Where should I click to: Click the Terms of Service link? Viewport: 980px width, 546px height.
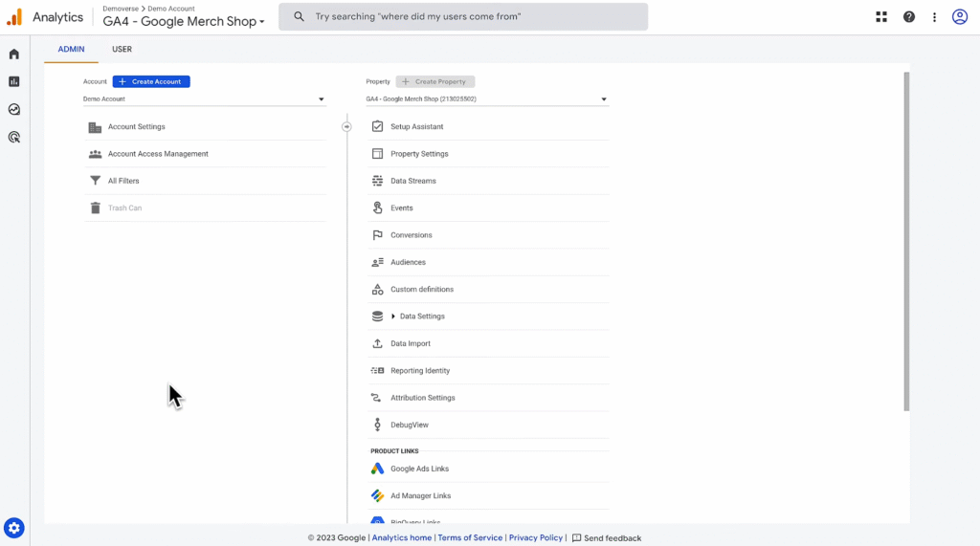pos(470,538)
